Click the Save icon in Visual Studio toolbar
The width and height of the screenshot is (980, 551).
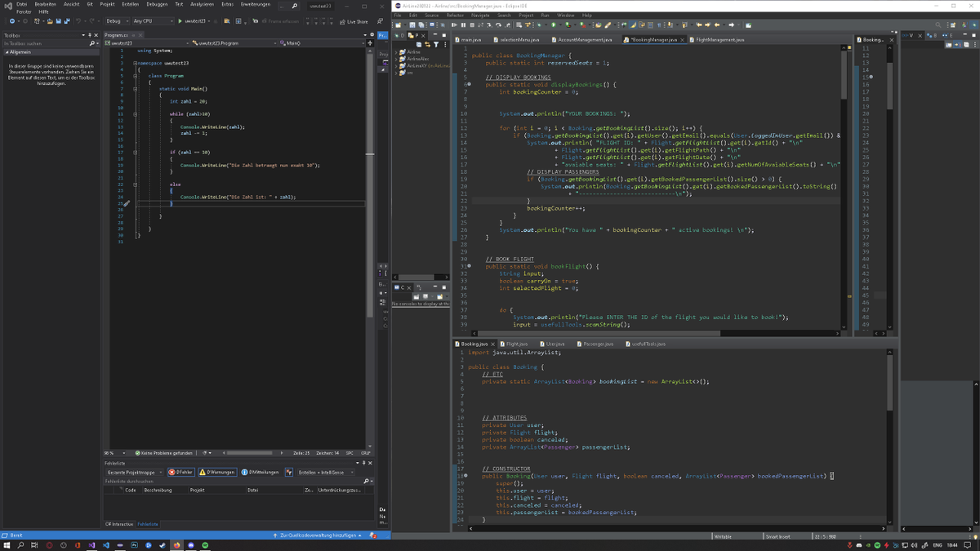(x=58, y=21)
